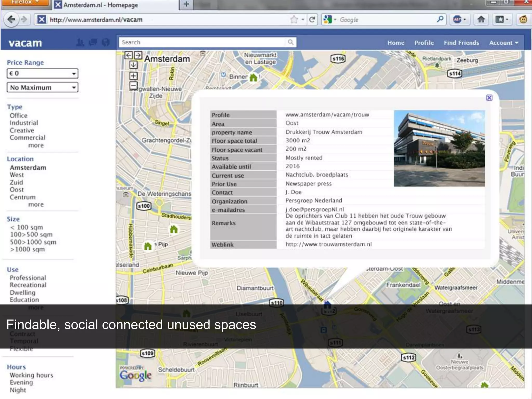The width and height of the screenshot is (532, 399).
Task: Expand more options under Location
Action: coord(36,204)
